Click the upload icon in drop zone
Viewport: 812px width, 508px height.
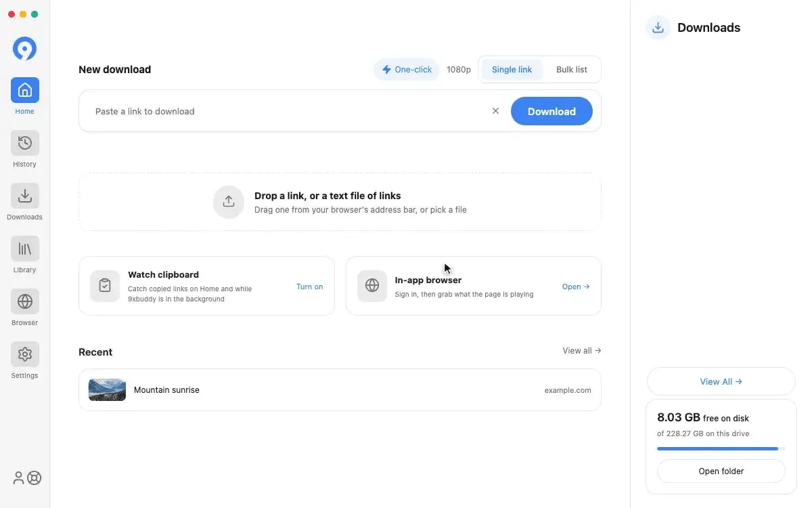229,202
